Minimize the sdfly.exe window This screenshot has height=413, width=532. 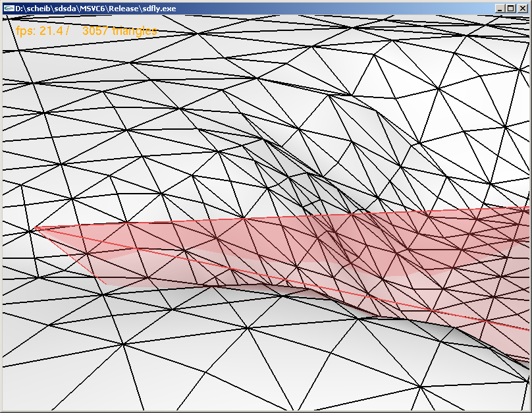coord(500,9)
